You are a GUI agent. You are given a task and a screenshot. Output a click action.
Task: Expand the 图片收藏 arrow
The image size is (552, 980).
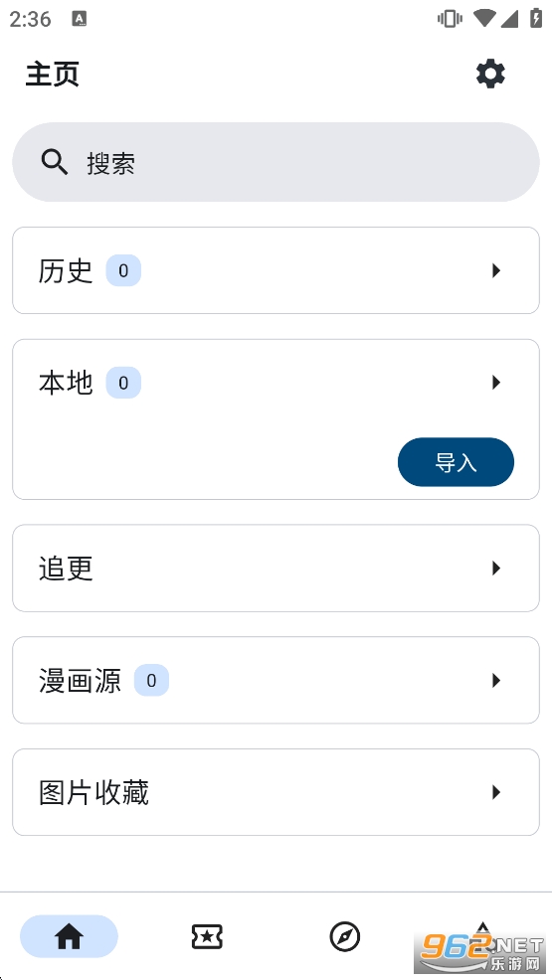496,792
